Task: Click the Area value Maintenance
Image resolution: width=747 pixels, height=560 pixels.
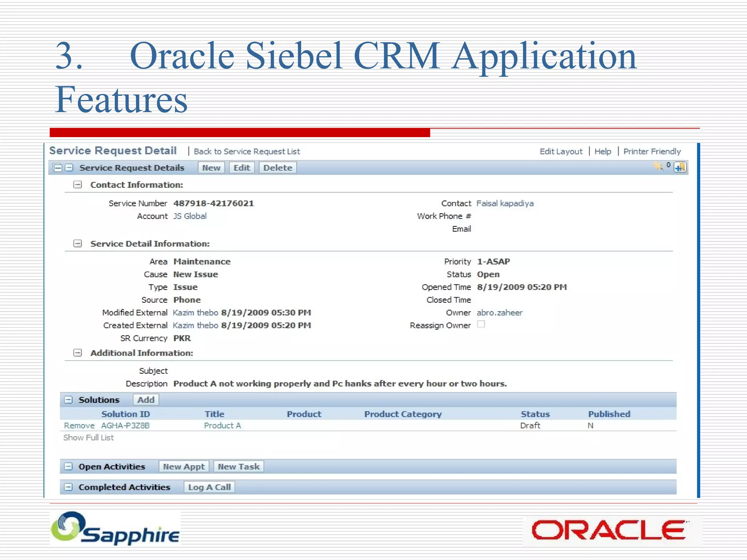Action: 202,261
